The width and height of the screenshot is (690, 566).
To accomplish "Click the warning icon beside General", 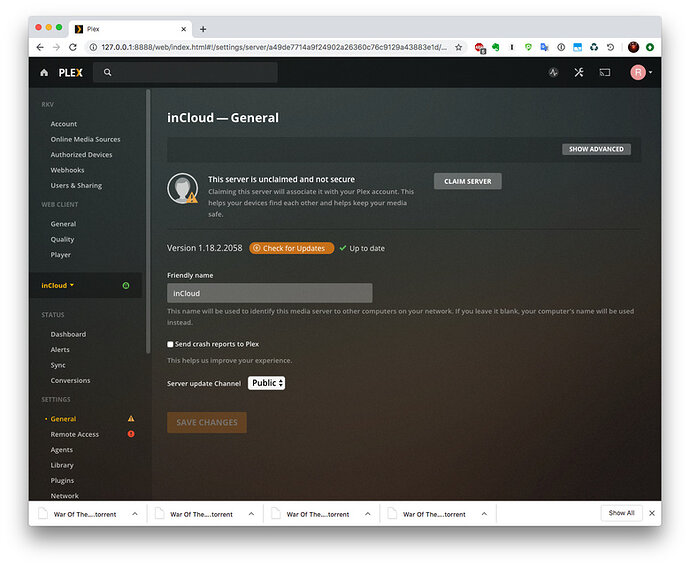I will (131, 419).
